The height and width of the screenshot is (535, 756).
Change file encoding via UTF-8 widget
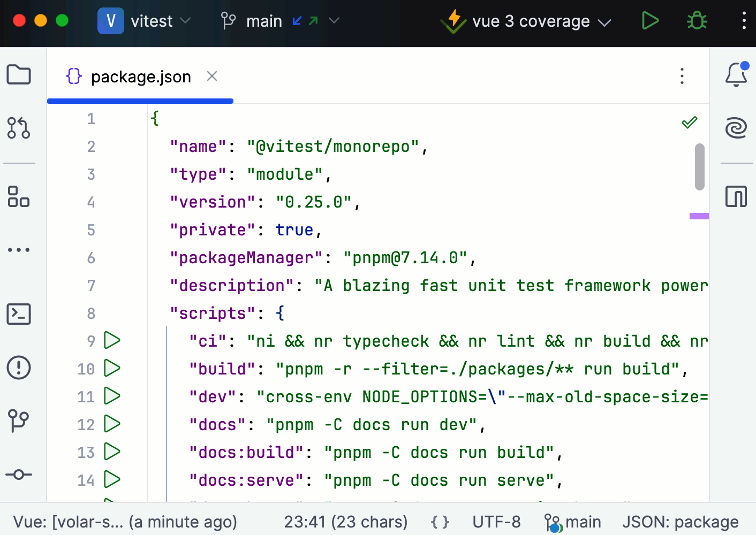pos(496,522)
